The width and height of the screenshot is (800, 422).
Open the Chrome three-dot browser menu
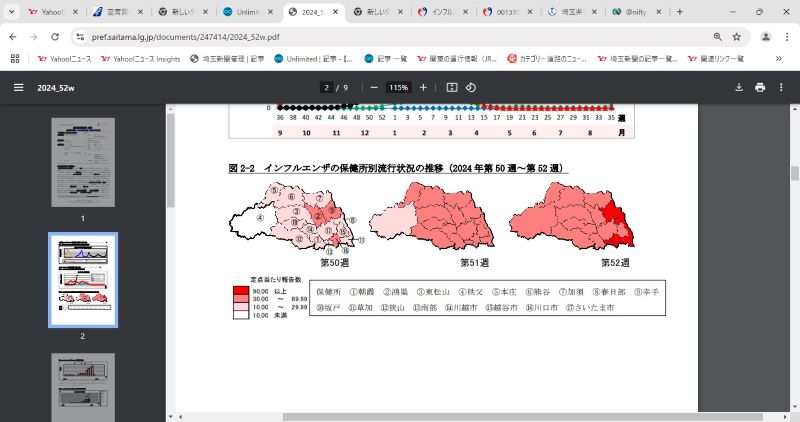pyautogui.click(x=785, y=36)
